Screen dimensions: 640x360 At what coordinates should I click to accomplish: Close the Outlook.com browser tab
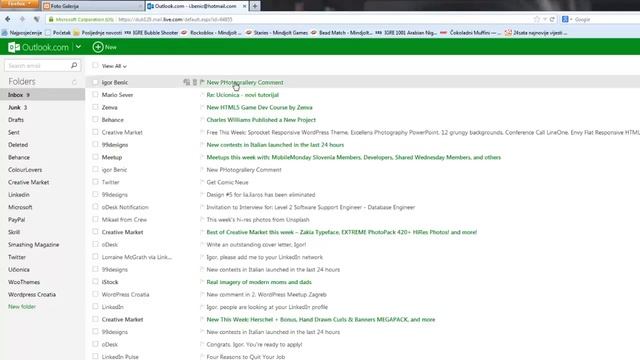coord(244,6)
